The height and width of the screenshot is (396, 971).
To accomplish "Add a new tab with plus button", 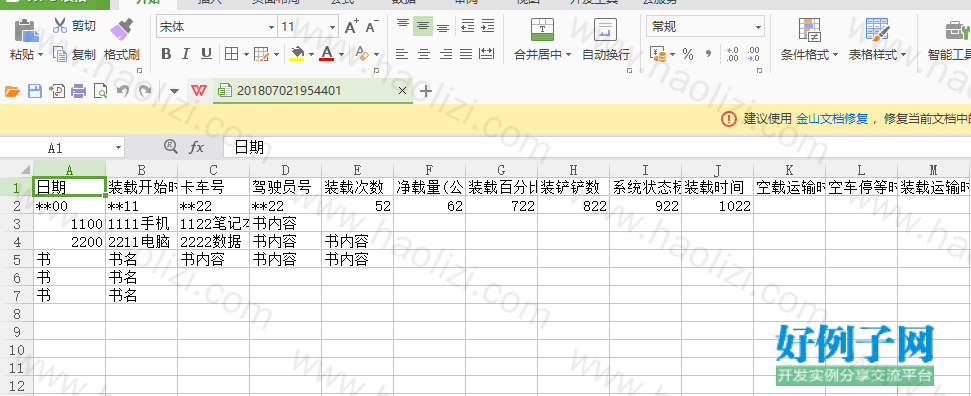I will [425, 91].
